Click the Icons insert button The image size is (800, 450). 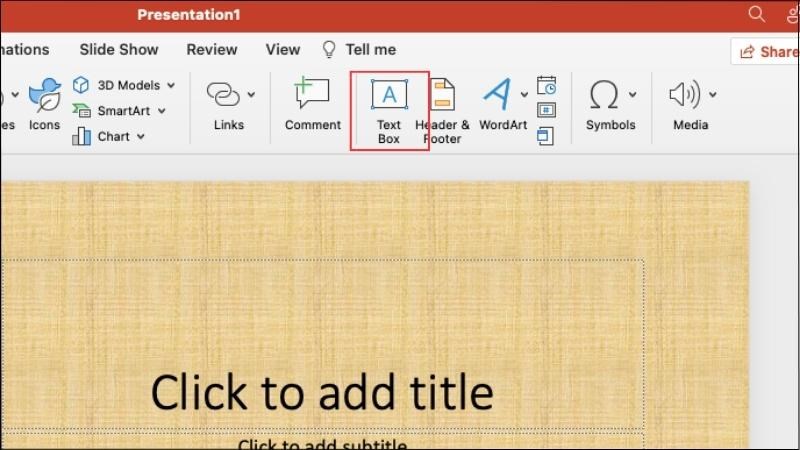coord(44,105)
